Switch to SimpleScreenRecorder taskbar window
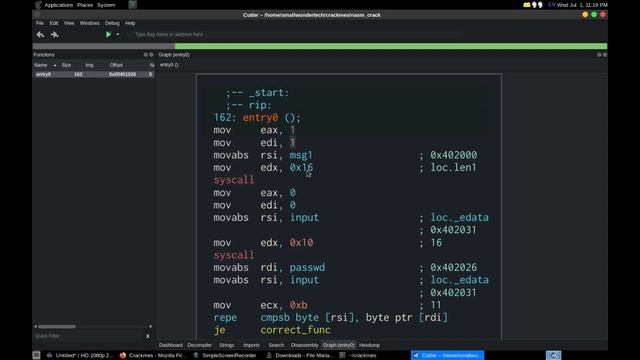This screenshot has width=640, height=360. coord(225,356)
